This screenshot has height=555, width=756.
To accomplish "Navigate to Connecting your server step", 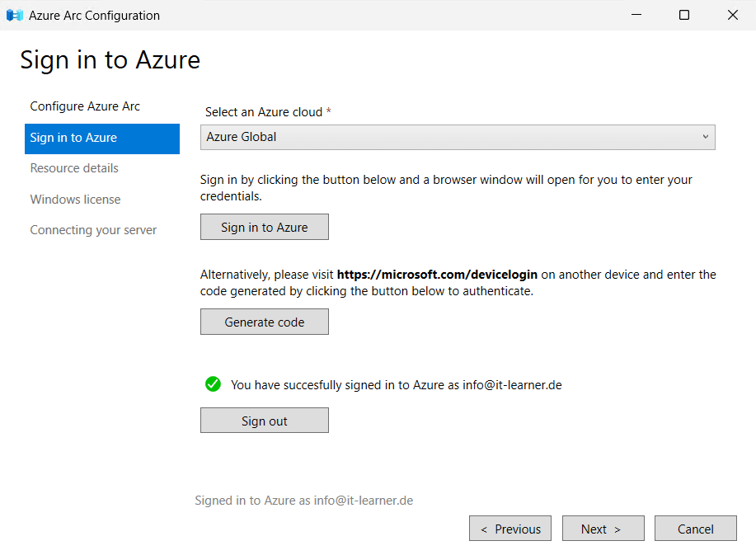I will (x=93, y=229).
